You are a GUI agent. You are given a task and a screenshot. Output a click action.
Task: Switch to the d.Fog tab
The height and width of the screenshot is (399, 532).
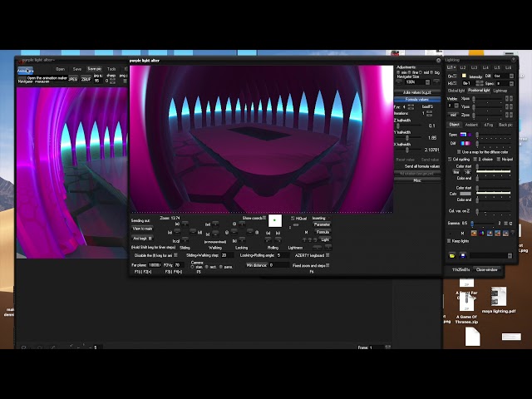(489, 125)
